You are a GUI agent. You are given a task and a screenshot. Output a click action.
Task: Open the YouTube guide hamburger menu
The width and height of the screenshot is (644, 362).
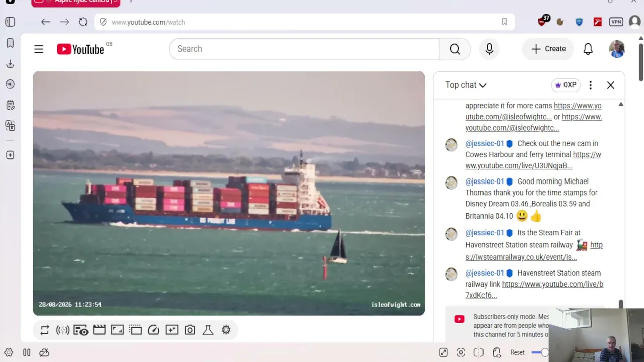click(x=39, y=49)
